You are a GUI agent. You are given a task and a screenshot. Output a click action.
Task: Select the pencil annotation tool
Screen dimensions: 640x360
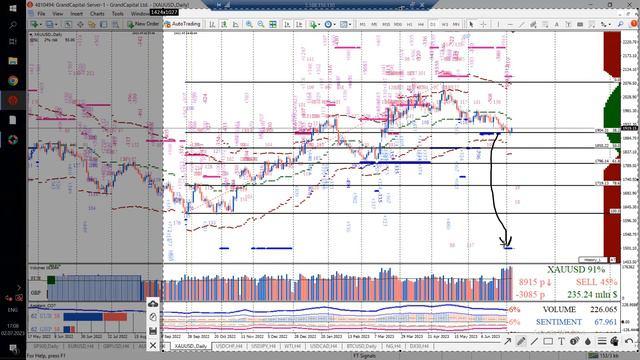(521, 341)
